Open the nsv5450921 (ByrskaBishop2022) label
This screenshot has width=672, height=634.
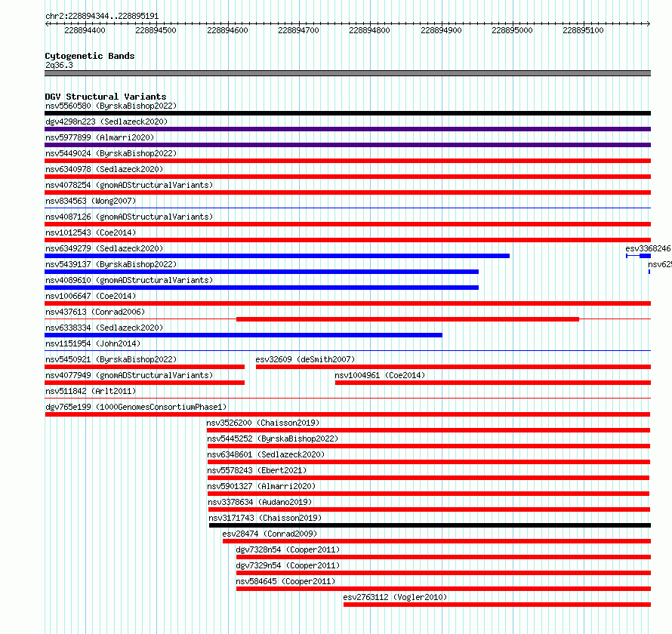point(111,359)
